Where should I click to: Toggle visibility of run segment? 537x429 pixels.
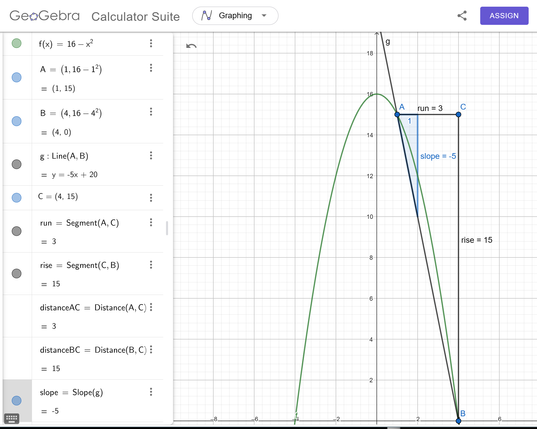(16, 231)
